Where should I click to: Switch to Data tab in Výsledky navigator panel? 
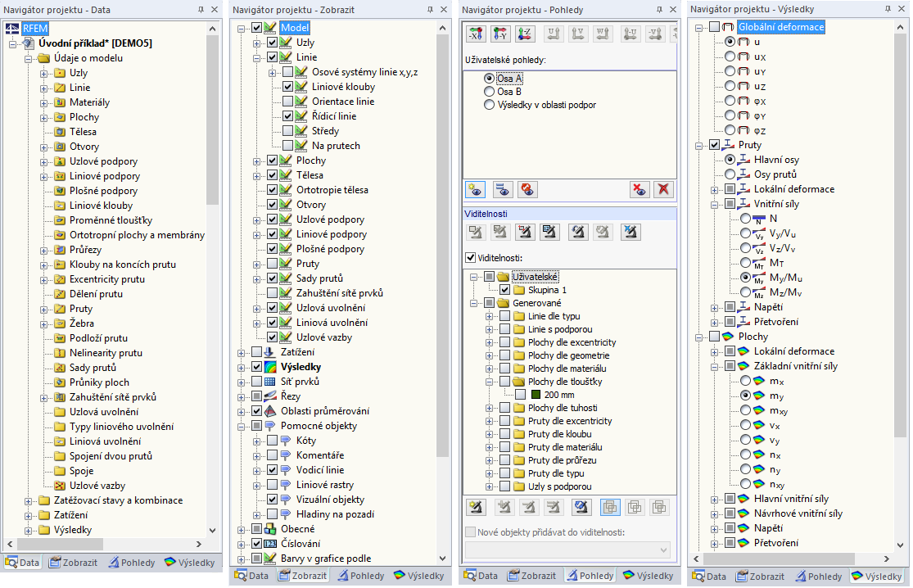click(708, 577)
